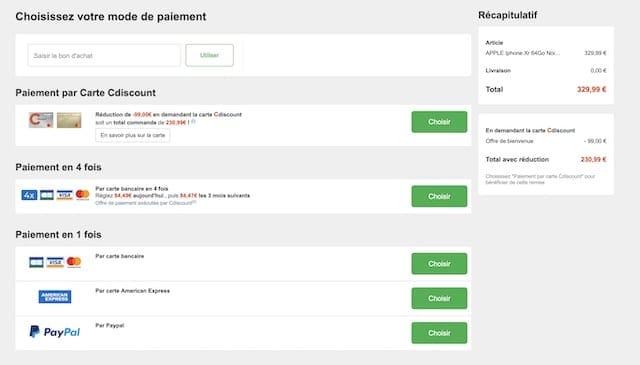The image size is (640, 365).
Task: Click the 'Paiement en 4 fois' heading
Action: [x=58, y=167]
